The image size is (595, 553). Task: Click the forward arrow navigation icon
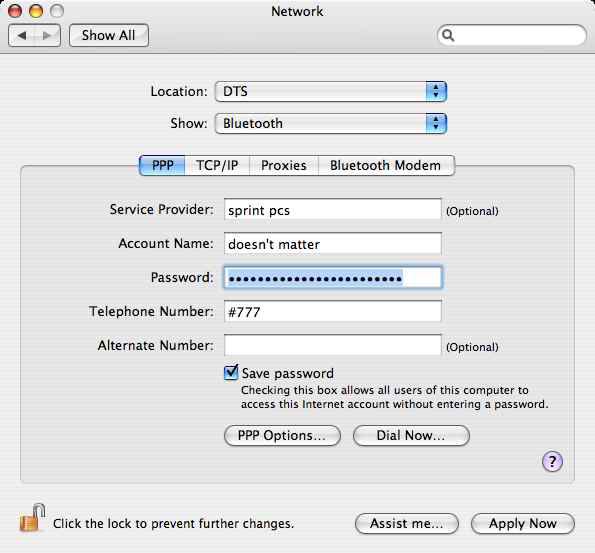(x=47, y=36)
